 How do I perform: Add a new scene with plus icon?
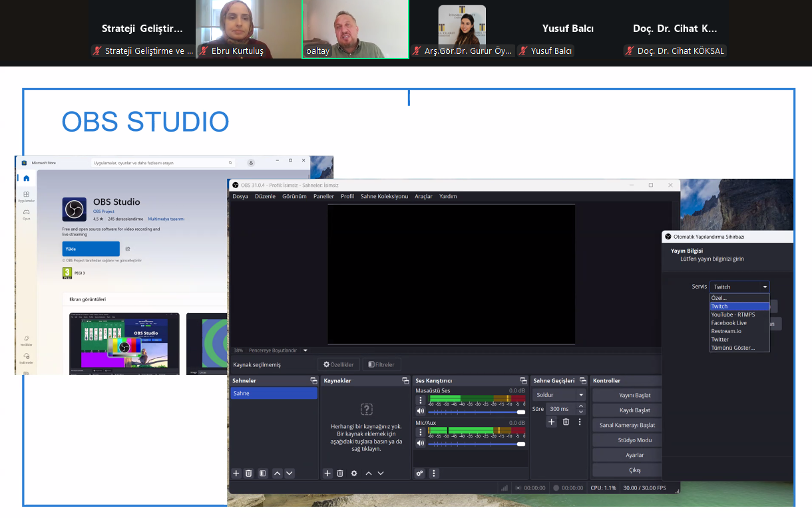236,473
